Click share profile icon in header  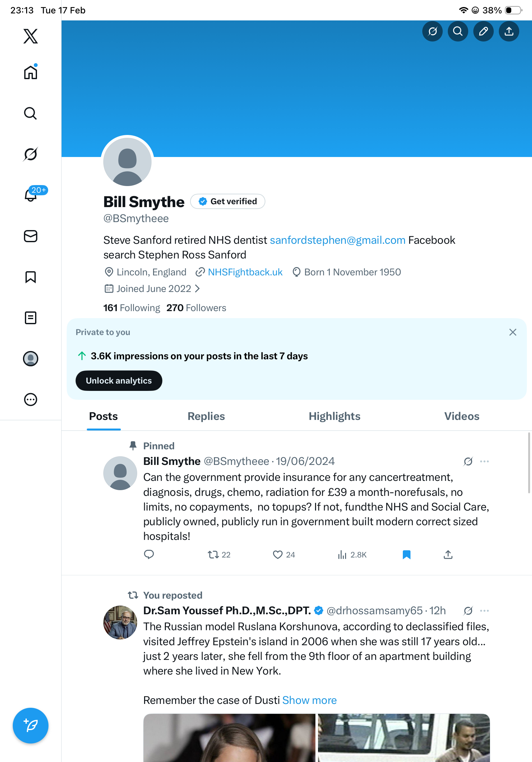pos(509,31)
